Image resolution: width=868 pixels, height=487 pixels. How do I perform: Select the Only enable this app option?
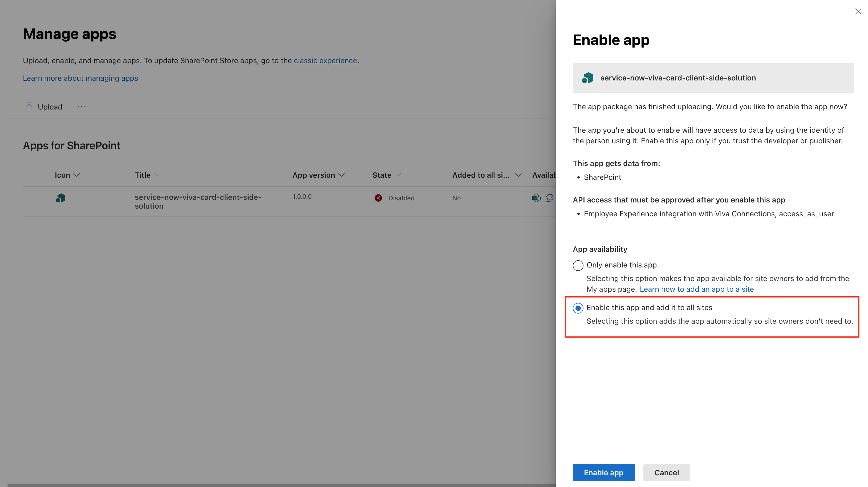578,265
